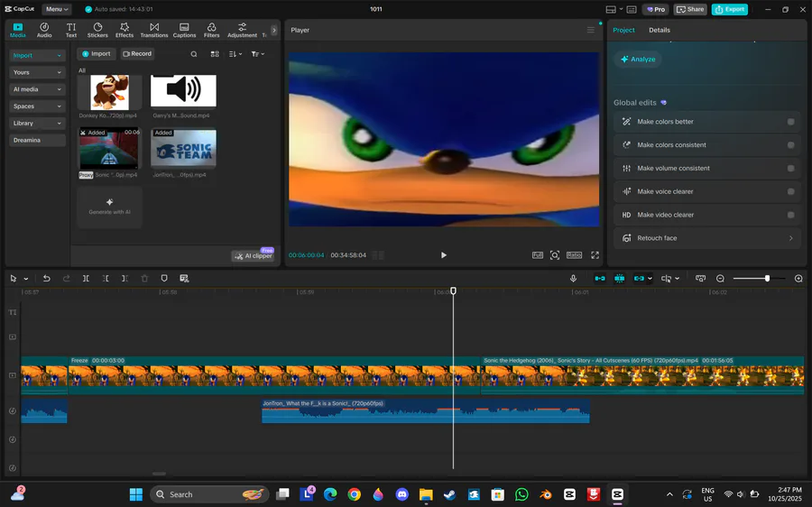
Task: Select the Freeze clip on timeline
Action: (274, 375)
